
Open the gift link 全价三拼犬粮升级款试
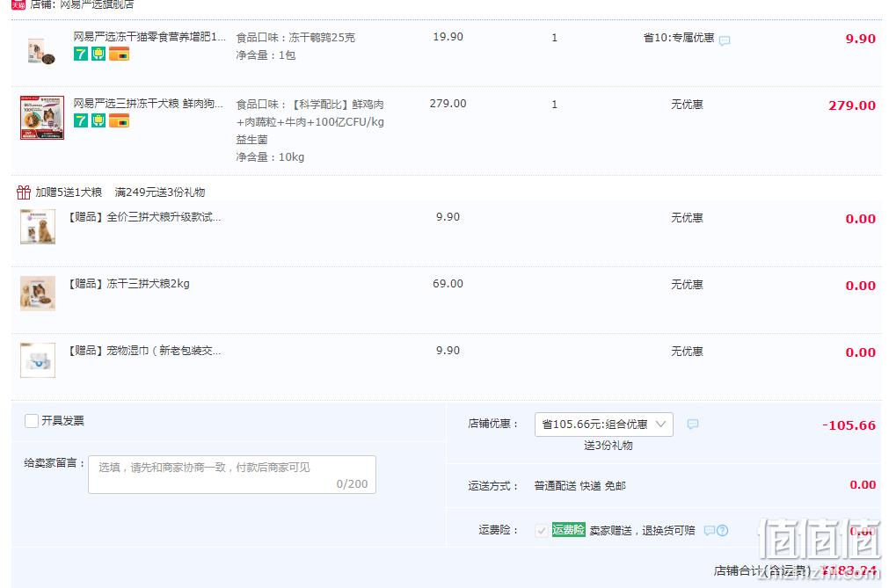tap(144, 217)
